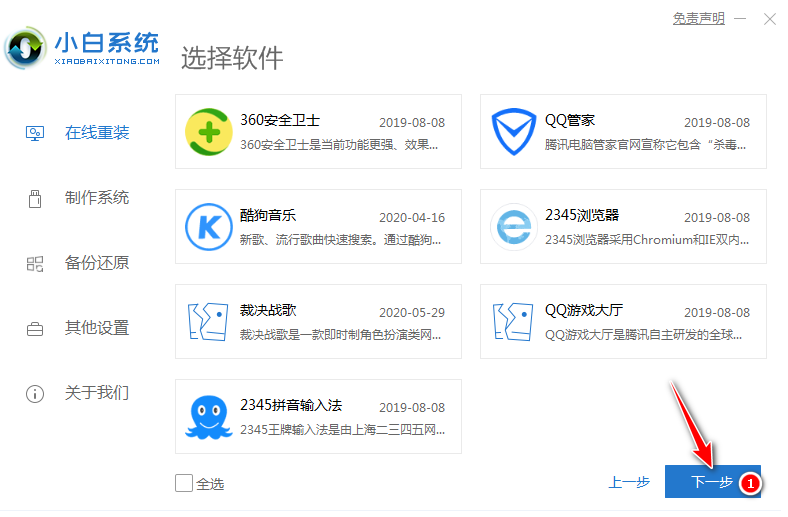Click the grid icon beside 备份还原
This screenshot has width=788, height=517.
(35, 264)
